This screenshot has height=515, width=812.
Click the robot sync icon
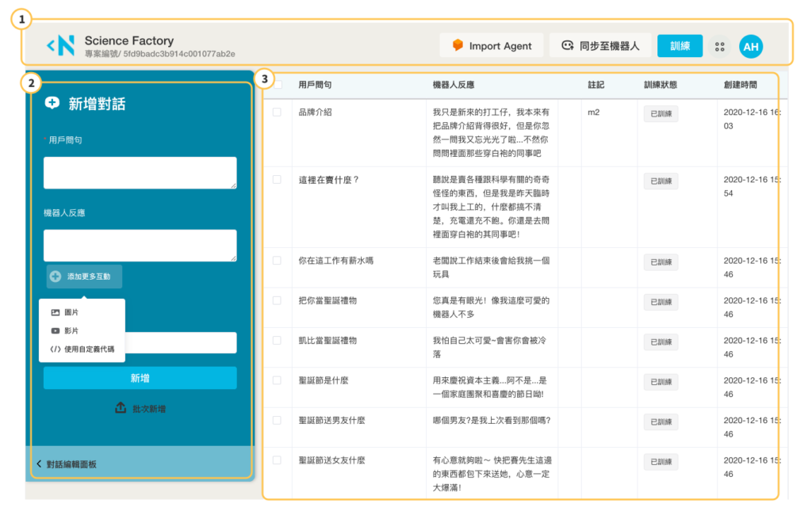568,45
